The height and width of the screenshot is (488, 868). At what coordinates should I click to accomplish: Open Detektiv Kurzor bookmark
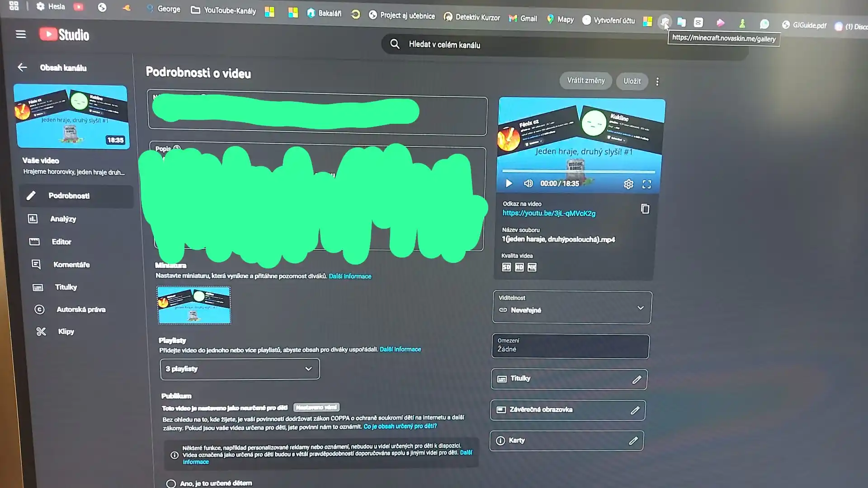coord(472,17)
